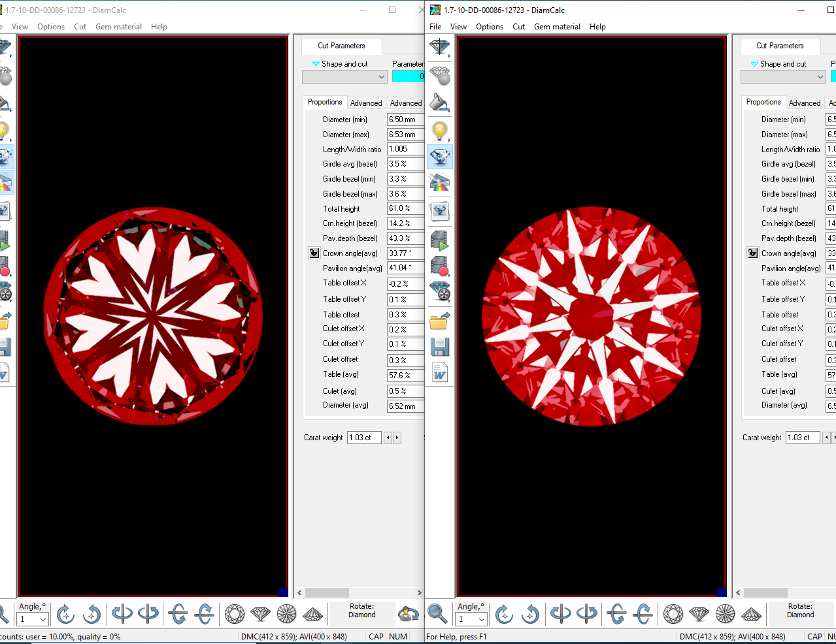Select the diamond cut tool icon in right window
Viewport: 836px width, 644px height.
439,47
